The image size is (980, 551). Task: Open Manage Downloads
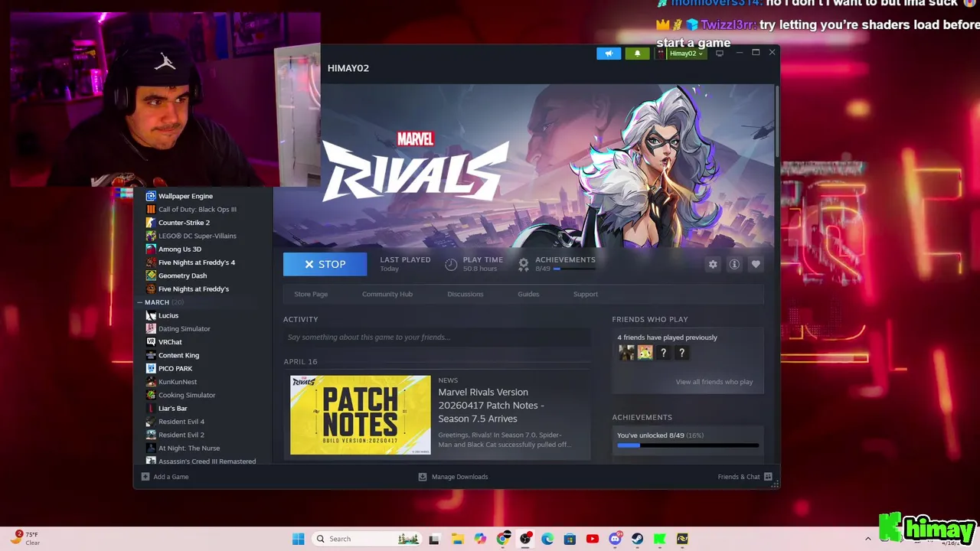[x=453, y=477]
